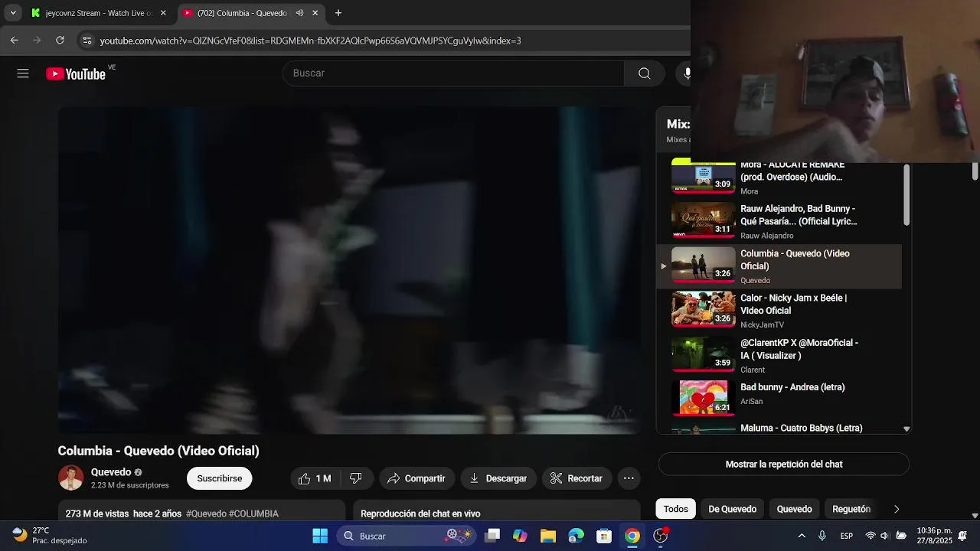Open the tab search dropdown arrow
This screenshot has width=980, height=551.
point(13,13)
